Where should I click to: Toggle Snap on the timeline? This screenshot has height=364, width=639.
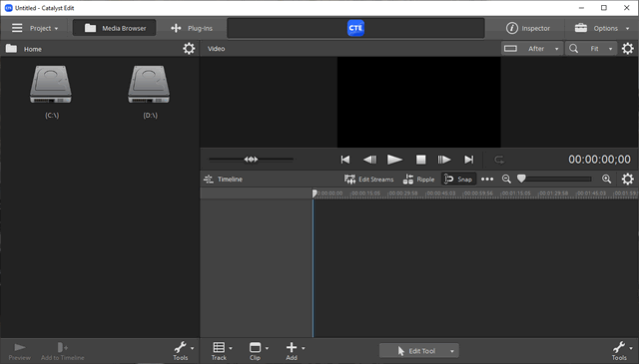point(458,180)
